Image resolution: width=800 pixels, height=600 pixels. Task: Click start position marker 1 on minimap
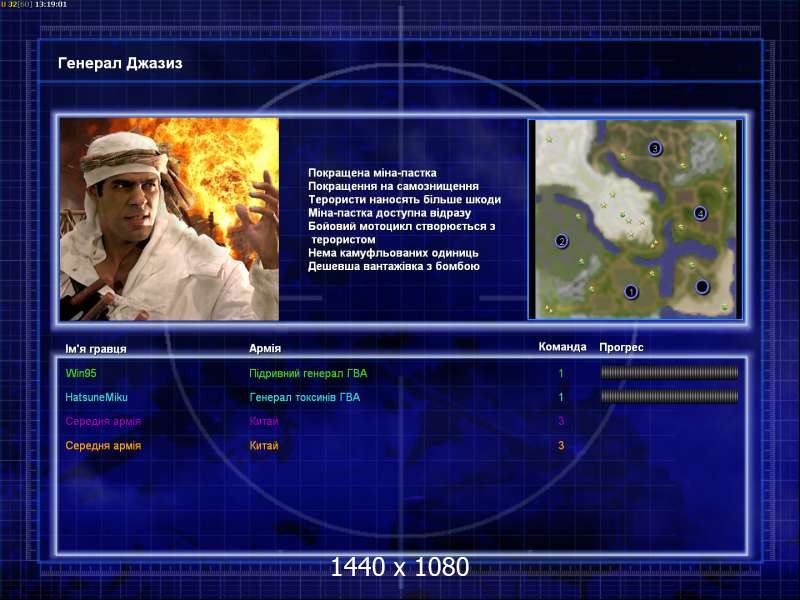click(631, 292)
